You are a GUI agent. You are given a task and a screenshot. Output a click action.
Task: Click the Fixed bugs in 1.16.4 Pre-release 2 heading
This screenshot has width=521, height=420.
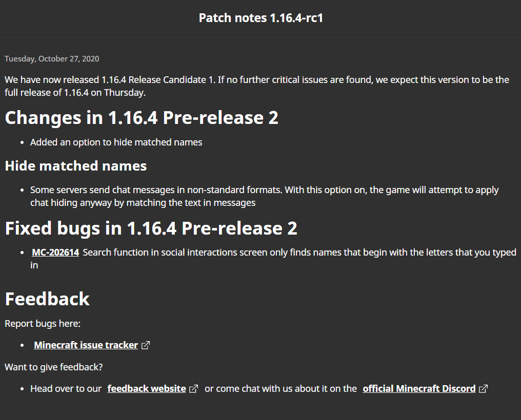click(151, 228)
